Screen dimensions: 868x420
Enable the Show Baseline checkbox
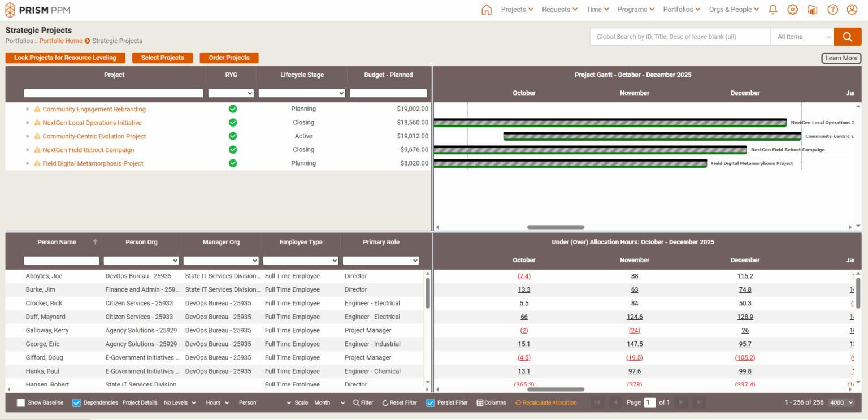click(x=21, y=402)
